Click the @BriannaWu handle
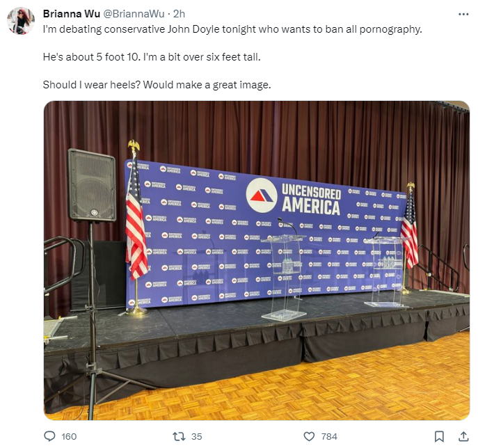Viewport: 478px width, 448px height. (x=134, y=14)
